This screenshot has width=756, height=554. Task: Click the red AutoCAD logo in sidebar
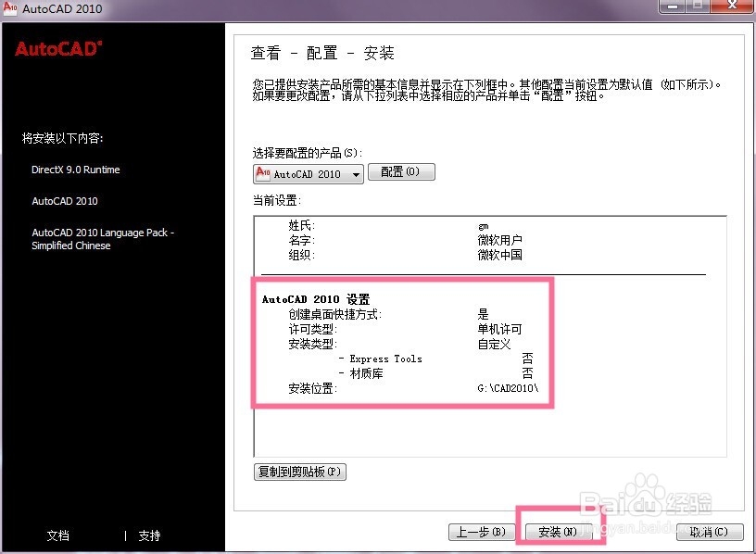[x=58, y=49]
